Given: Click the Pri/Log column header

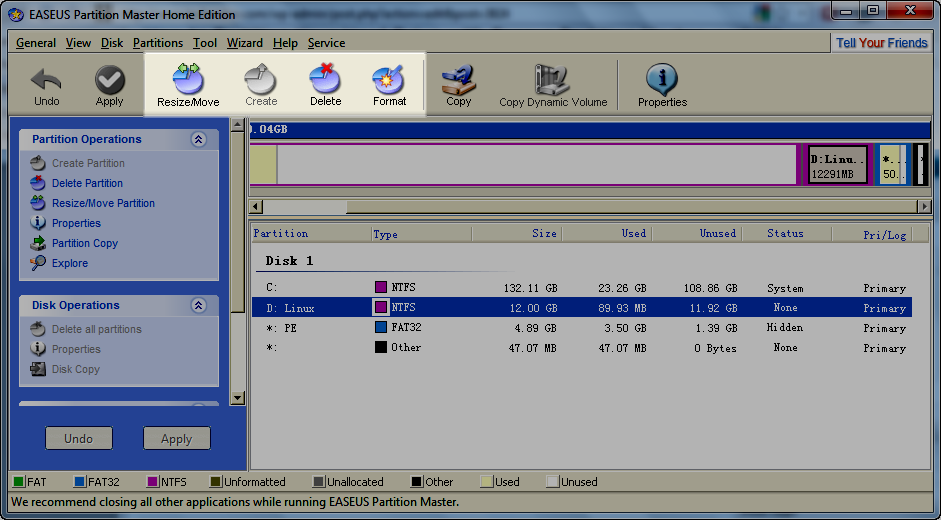Looking at the screenshot, I should coord(872,234).
